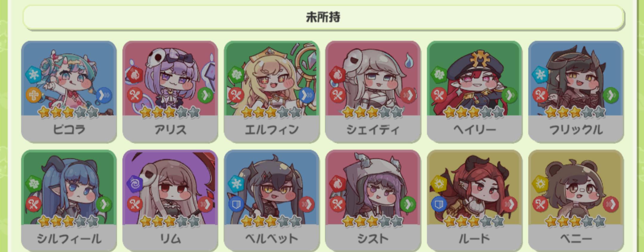The height and width of the screenshot is (252, 644).
Task: Click the ice element icon on ピコラ
Action: pyautogui.click(x=34, y=74)
